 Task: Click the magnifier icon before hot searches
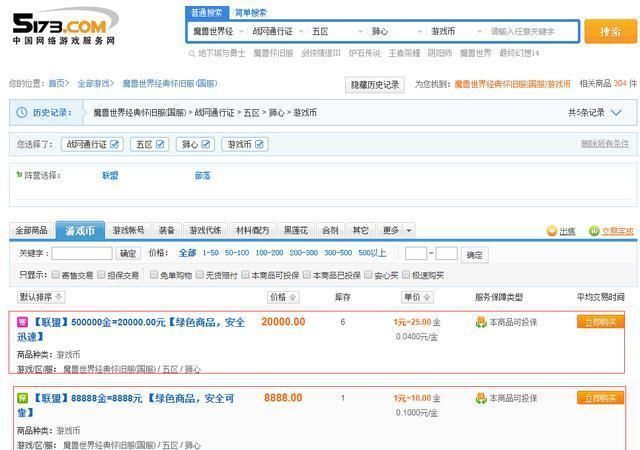(x=191, y=53)
